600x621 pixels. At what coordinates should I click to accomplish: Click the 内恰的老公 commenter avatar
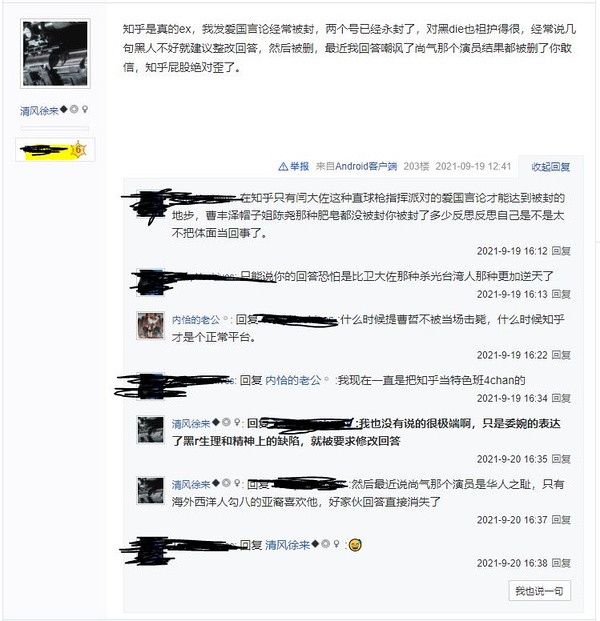coord(150,325)
